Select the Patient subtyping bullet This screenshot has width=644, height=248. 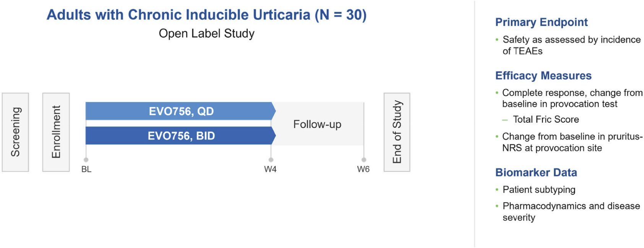coord(539,190)
